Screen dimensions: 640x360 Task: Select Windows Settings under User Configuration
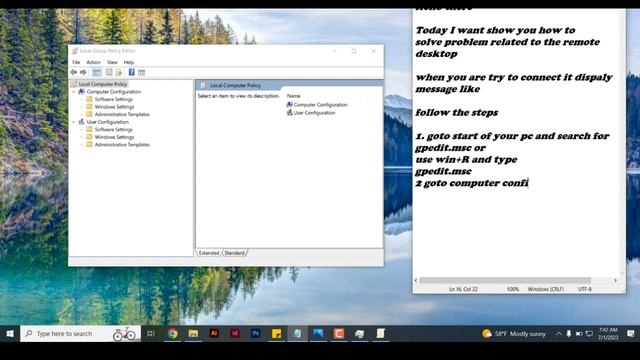114,137
